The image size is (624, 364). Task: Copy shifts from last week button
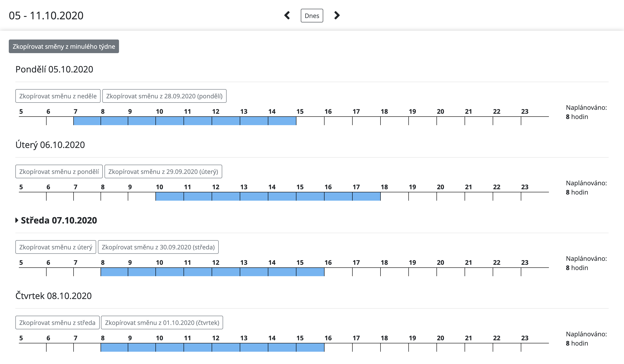point(64,46)
